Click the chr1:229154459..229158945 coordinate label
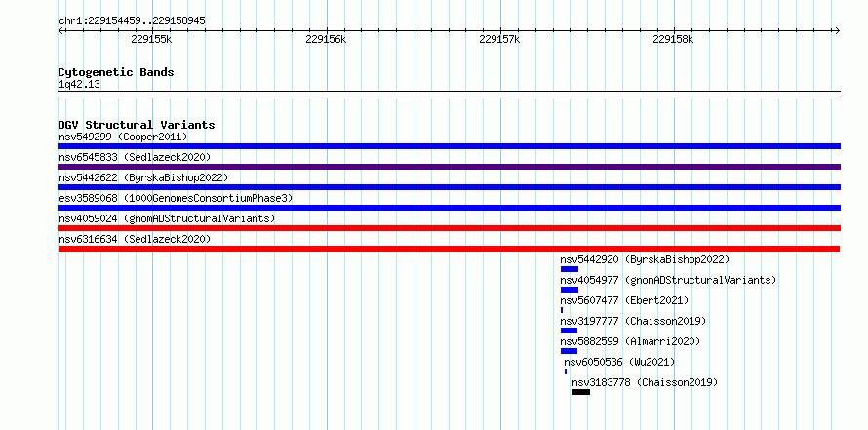 click(x=132, y=21)
